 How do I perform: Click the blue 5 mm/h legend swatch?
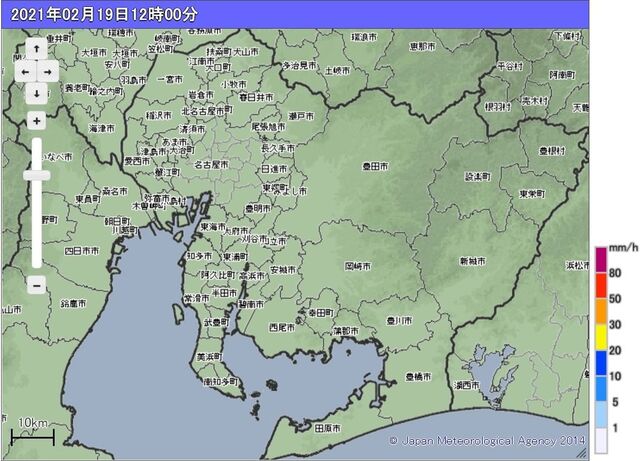click(x=601, y=389)
